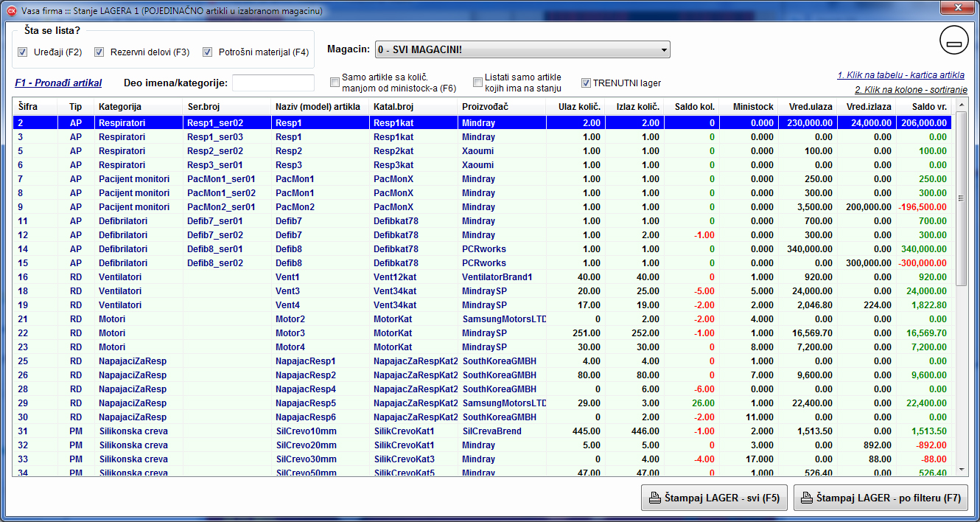
Task: Sort by the Ministock column header
Action: [749, 107]
